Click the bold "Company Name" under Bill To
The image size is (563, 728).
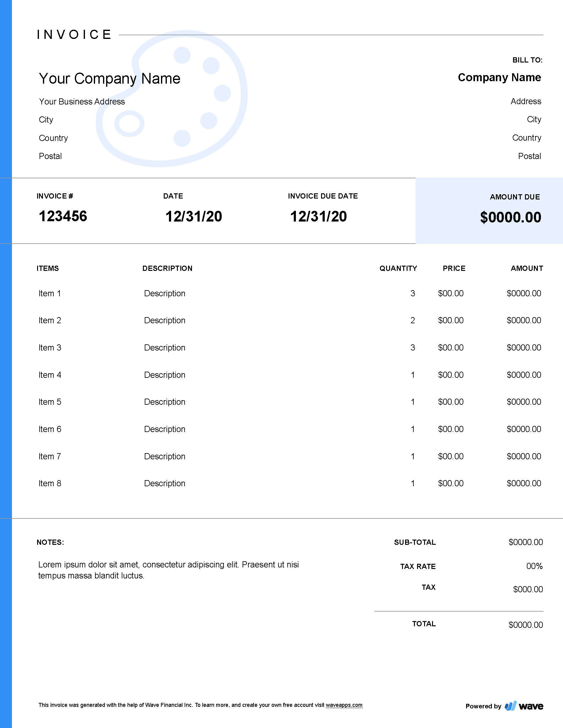[x=499, y=77]
